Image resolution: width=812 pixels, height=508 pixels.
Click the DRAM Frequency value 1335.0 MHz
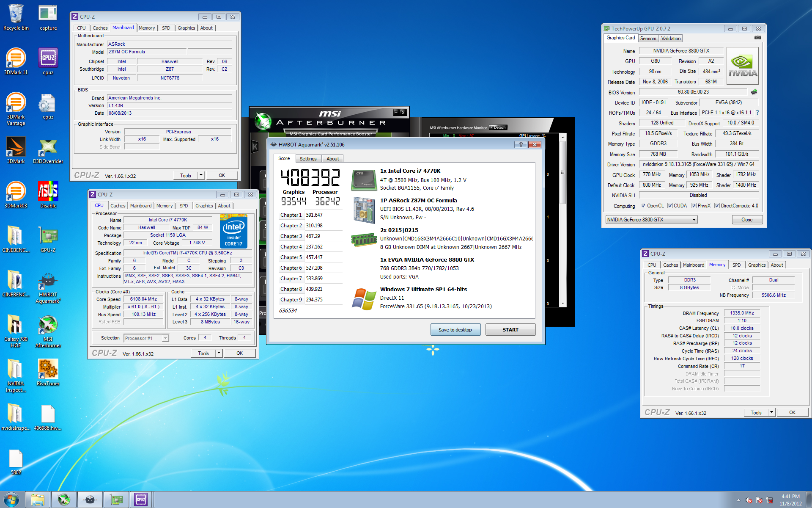point(742,313)
